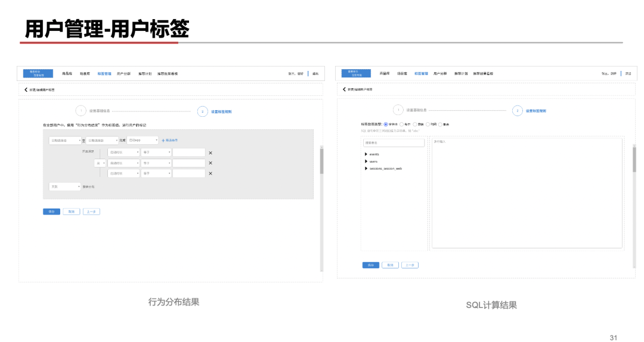Click the left panel vertical scrollbar thumb
The image size is (644, 342).
pyautogui.click(x=321, y=161)
